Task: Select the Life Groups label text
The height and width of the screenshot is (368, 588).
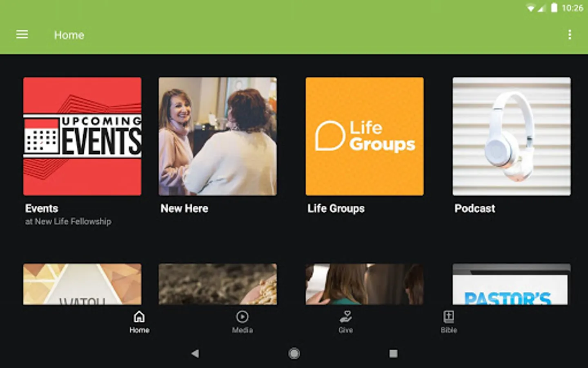Action: (336, 209)
